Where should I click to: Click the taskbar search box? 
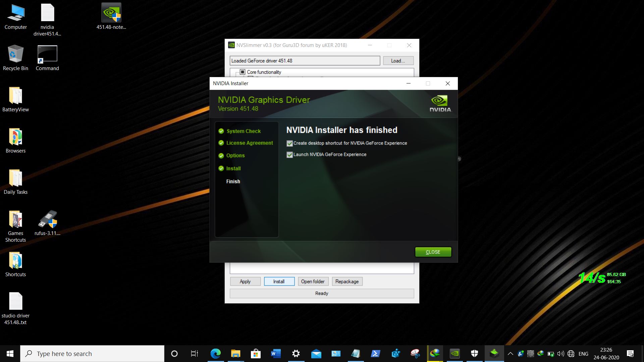(92, 354)
